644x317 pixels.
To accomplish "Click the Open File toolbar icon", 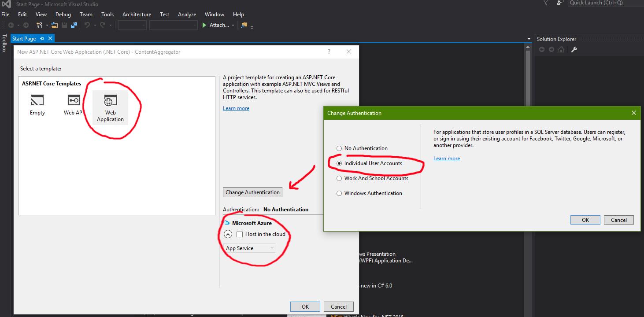I will [55, 25].
